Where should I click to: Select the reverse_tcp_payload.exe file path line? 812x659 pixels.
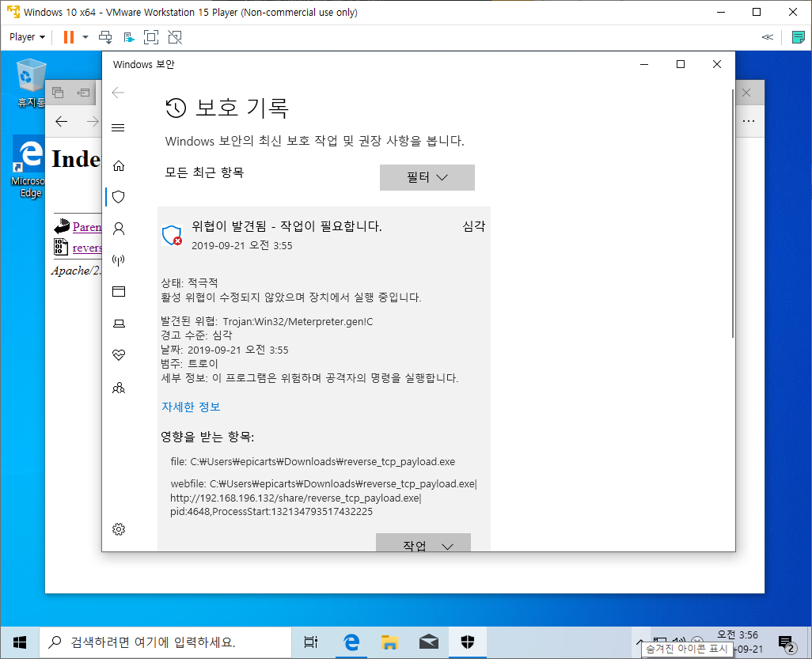(x=313, y=462)
